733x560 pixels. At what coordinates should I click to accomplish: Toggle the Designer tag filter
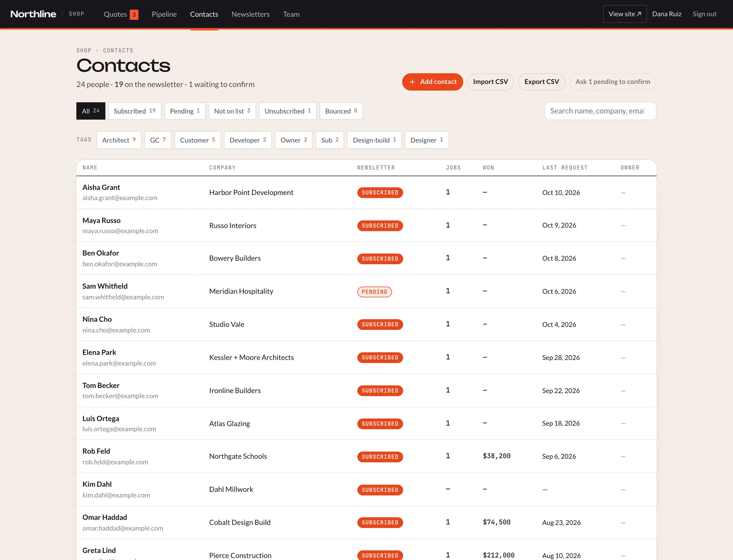pos(427,140)
